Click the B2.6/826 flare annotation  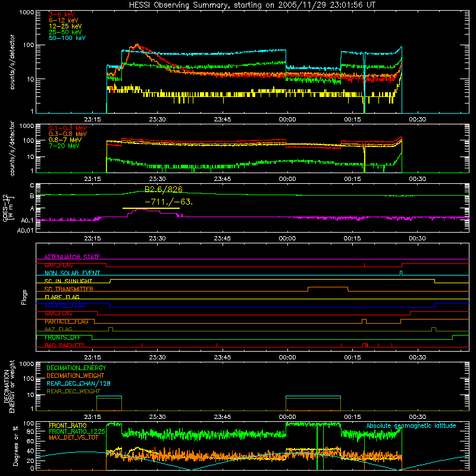(164, 189)
